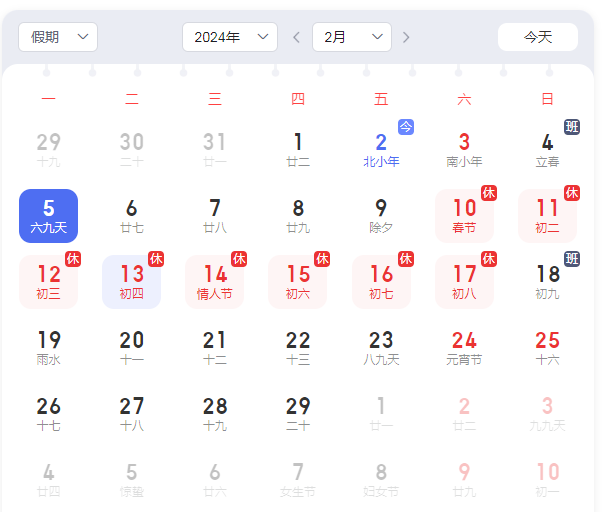
Task: Select February 20 十一
Action: point(131,348)
